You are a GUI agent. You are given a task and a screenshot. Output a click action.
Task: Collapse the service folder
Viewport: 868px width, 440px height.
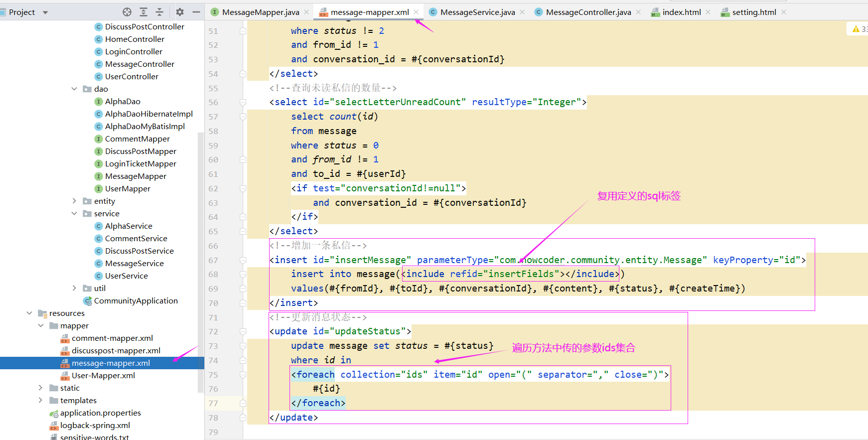point(74,213)
